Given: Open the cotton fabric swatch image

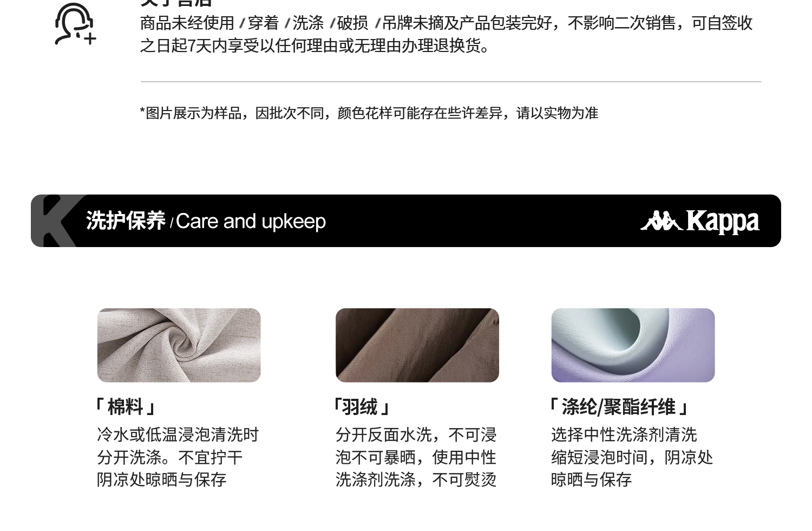Looking at the screenshot, I should [x=179, y=345].
